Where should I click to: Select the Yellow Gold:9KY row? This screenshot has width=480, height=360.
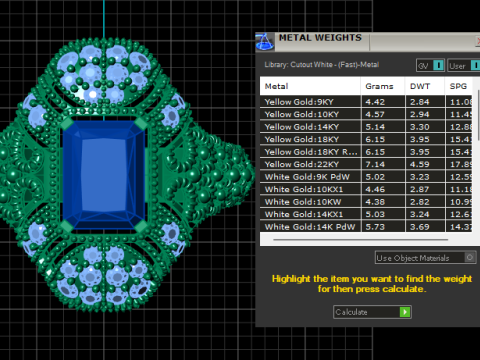[366, 102]
